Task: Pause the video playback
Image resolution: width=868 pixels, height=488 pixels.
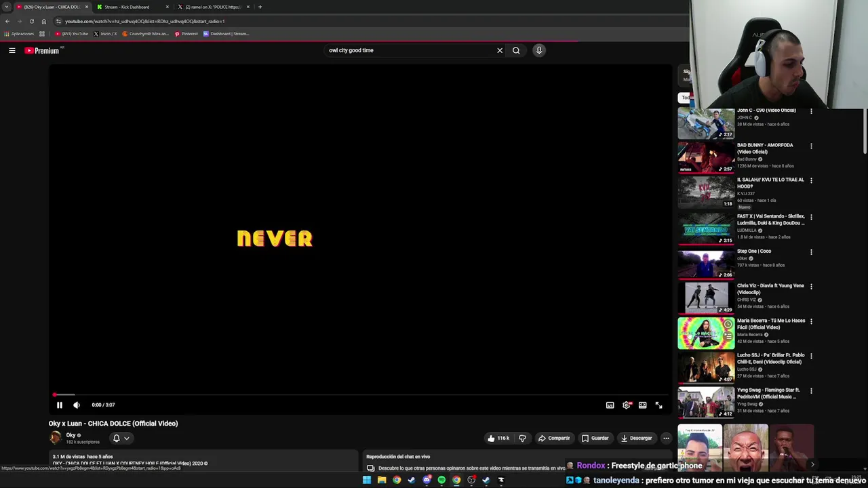Action: [59, 405]
